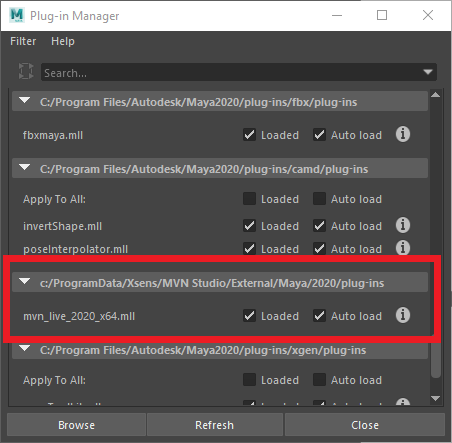Open info for fbxmaya.mll plug-in
452x443 pixels.
[x=403, y=134]
